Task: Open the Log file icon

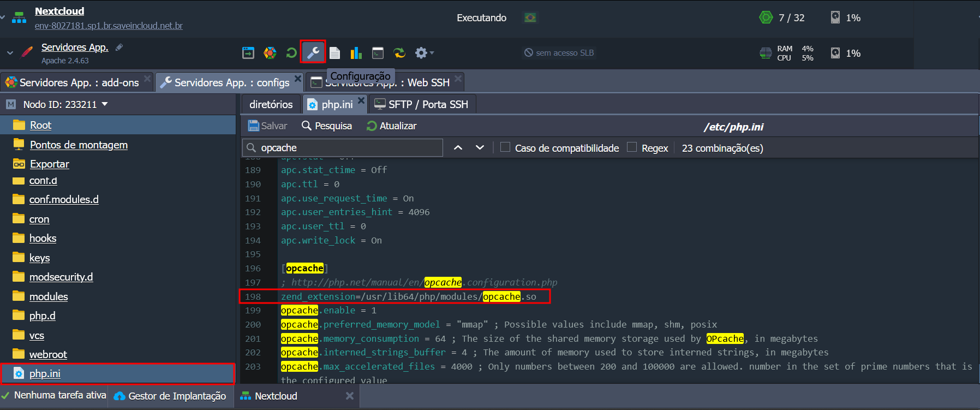Action: [x=335, y=53]
